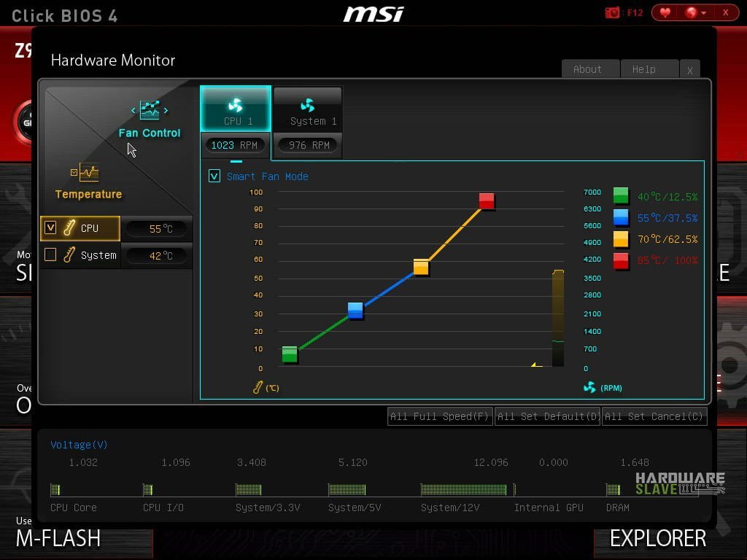Close Hardware Monitor with X beside Help
This screenshot has width=747, height=560.
click(690, 69)
